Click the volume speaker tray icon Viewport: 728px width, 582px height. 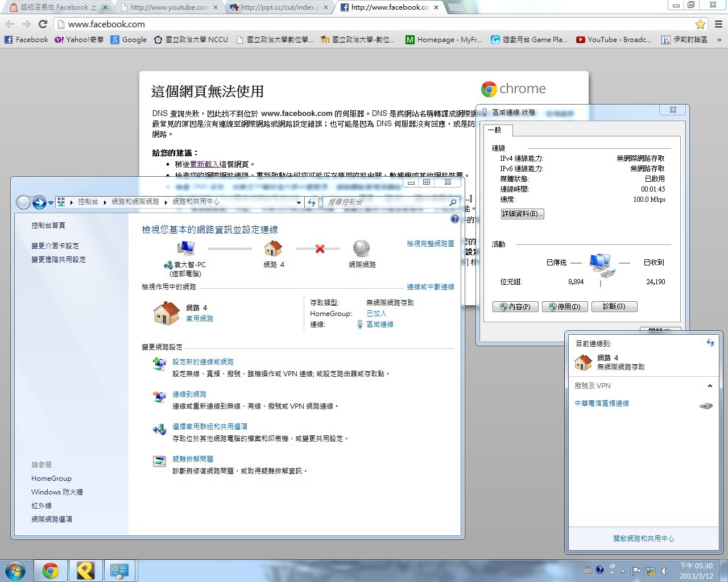664,571
